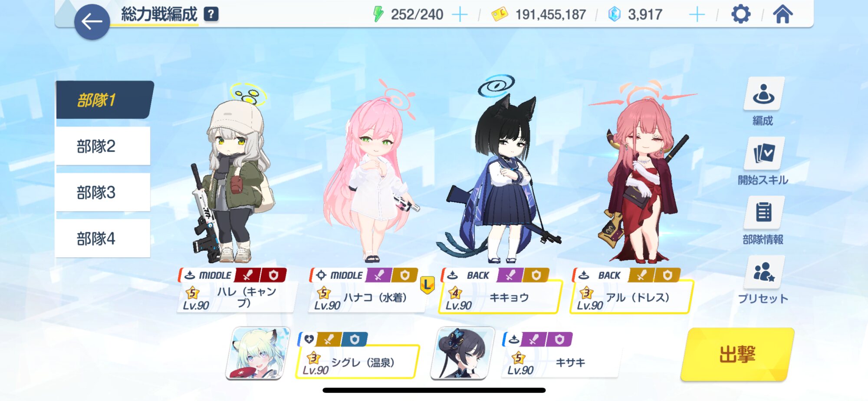Go back with the arrow button
868x401 pixels.
pos(92,22)
